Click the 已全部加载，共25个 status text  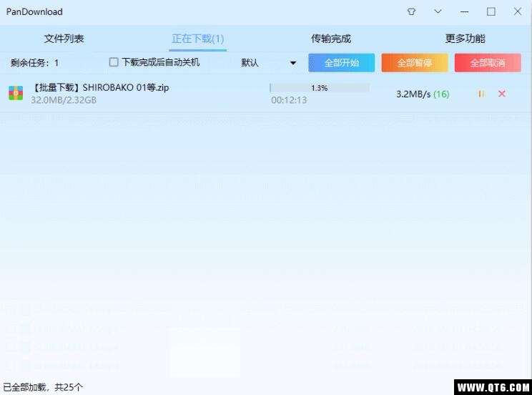[43, 387]
